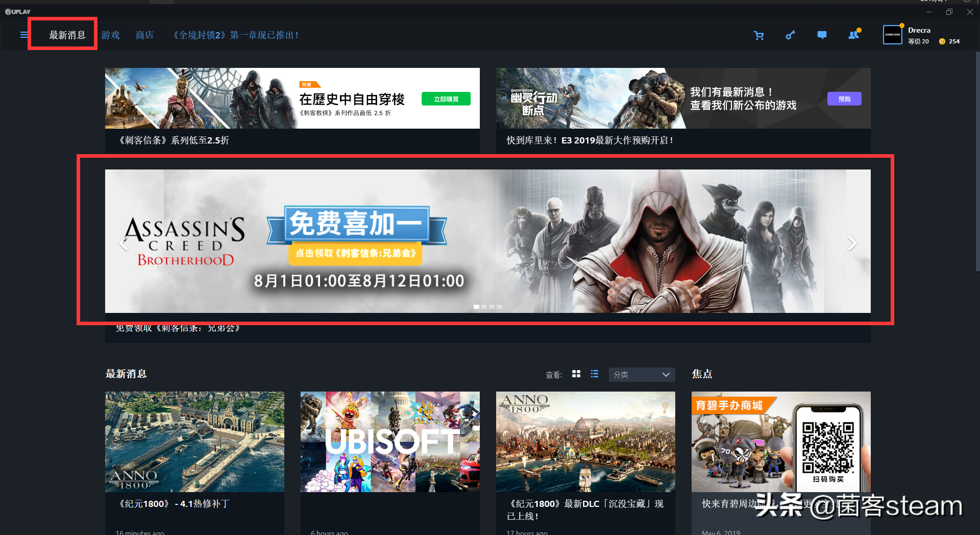Expand the 分类 category dropdown

[642, 375]
